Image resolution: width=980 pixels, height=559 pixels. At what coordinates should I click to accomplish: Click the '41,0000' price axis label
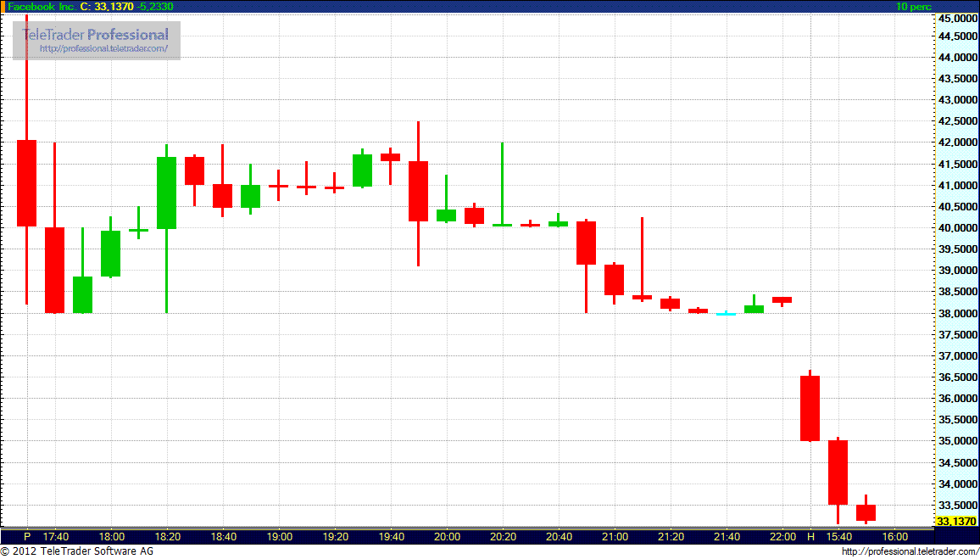[x=957, y=186]
